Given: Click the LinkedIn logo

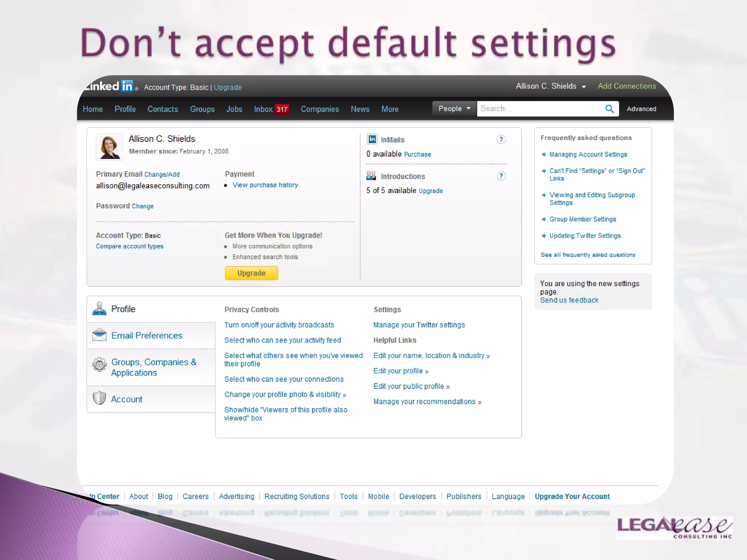Looking at the screenshot, I should pyautogui.click(x=109, y=86).
